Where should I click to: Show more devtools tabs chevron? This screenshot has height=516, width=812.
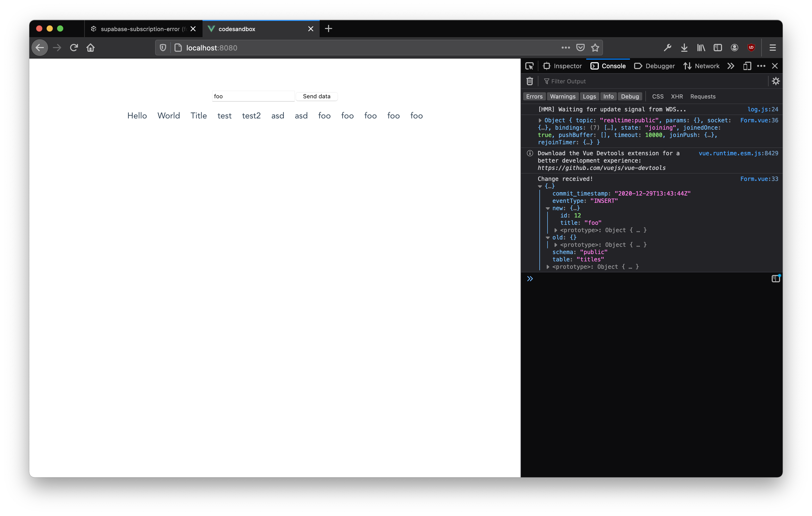click(x=730, y=66)
